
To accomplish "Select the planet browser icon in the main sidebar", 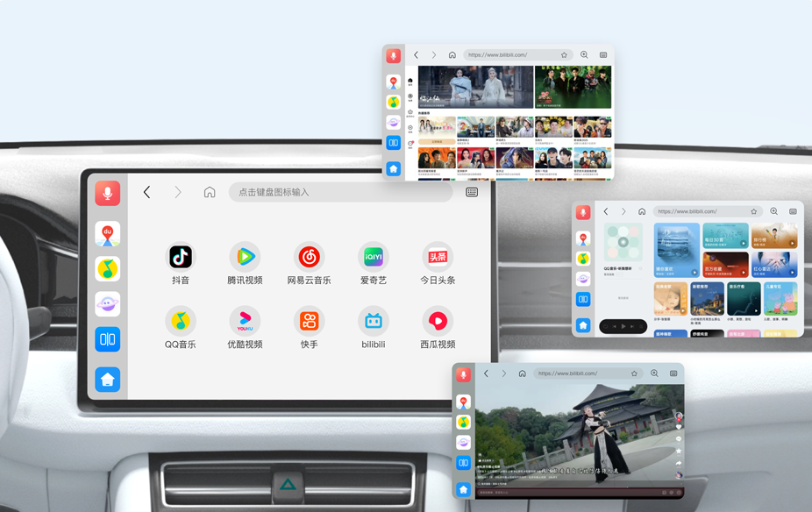I will (108, 304).
